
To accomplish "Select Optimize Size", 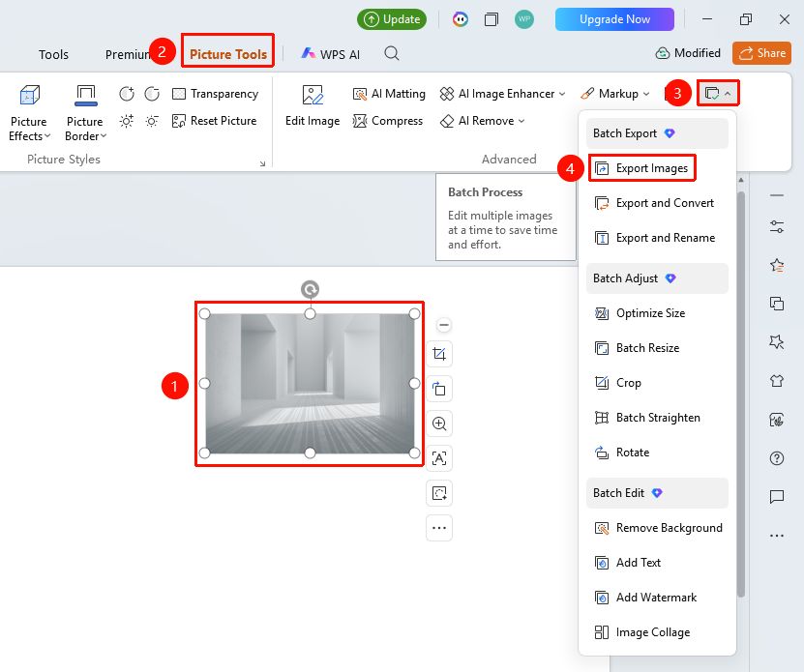I will (x=657, y=313).
